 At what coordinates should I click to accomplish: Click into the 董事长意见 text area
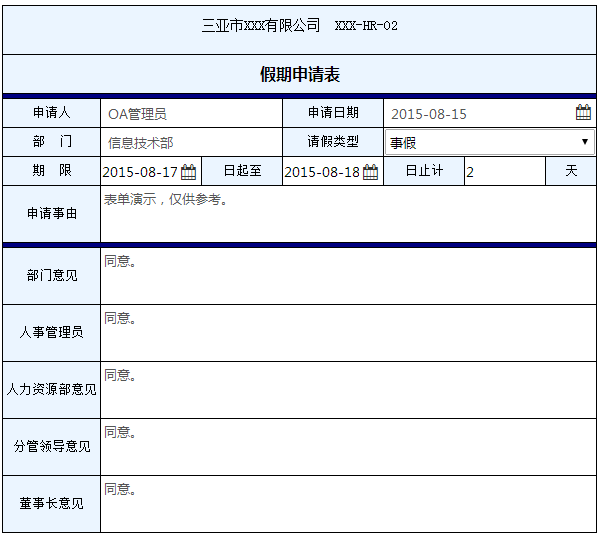(x=346, y=503)
